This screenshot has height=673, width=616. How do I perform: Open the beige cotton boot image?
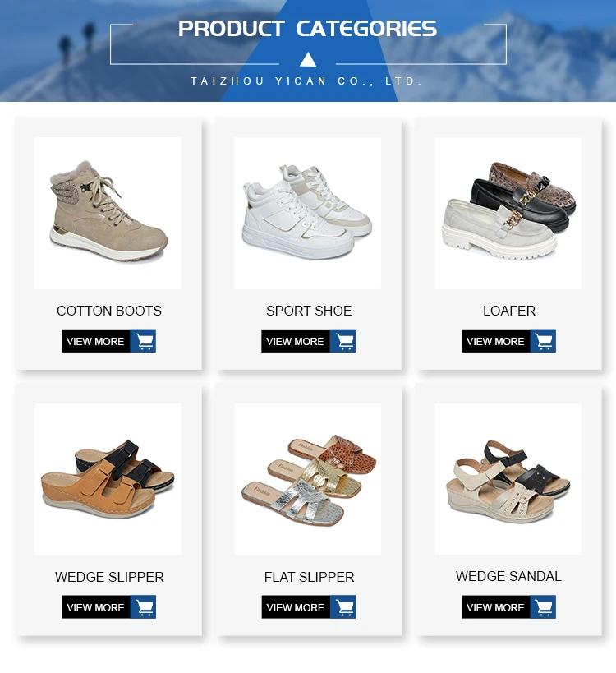[x=108, y=214]
